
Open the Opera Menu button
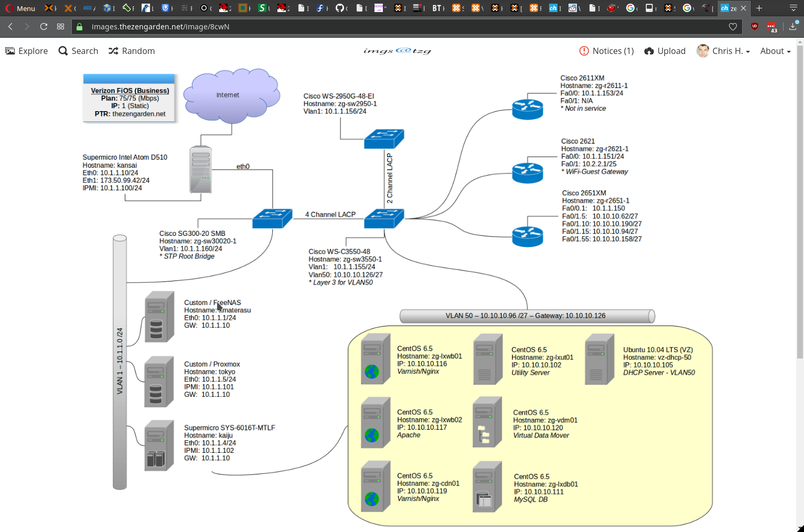click(x=20, y=8)
